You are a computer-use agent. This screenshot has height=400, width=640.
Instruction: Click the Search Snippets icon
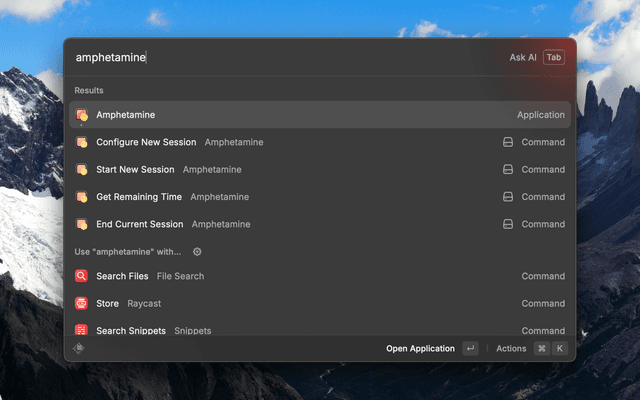(x=81, y=330)
